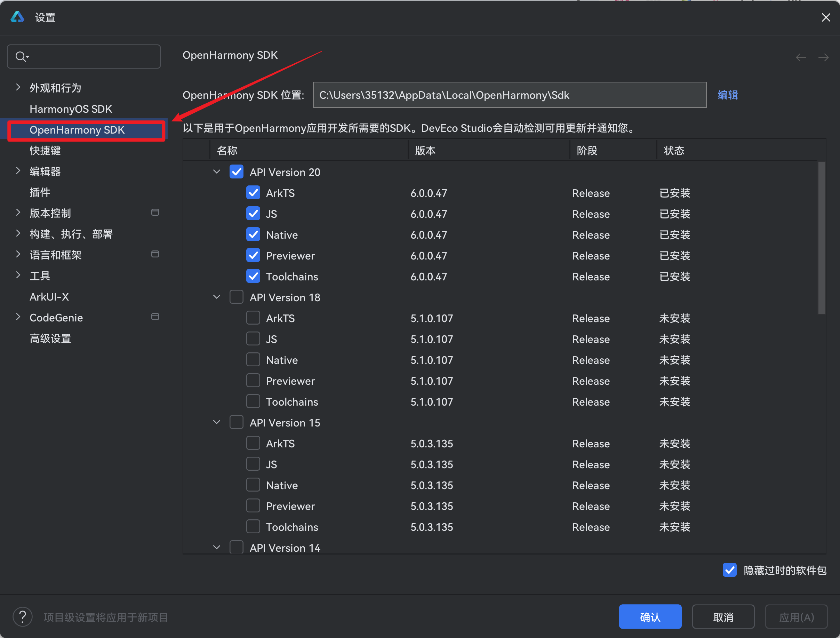Image resolution: width=840 pixels, height=638 pixels.
Task: Navigate forward with right arrow icon
Action: coord(823,57)
